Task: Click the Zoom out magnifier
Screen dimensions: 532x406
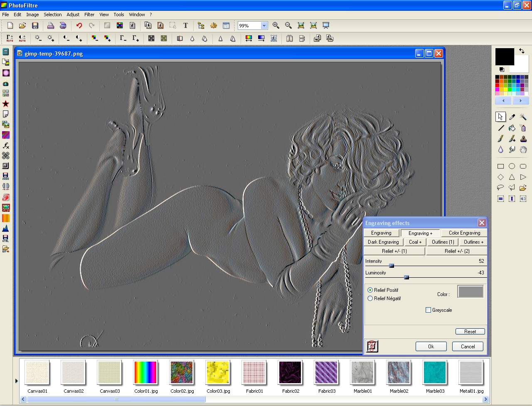Action: [288, 26]
